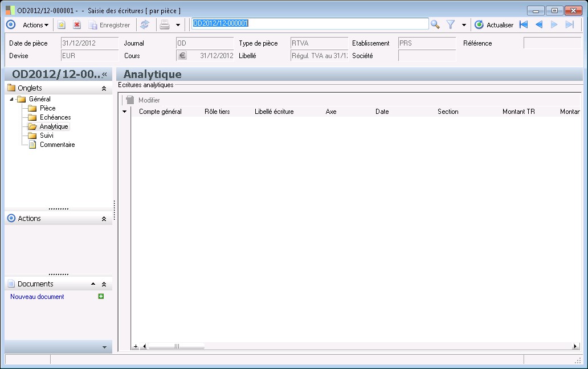The image size is (588, 369).
Task: Click the Nouveau document link
Action: coord(37,297)
